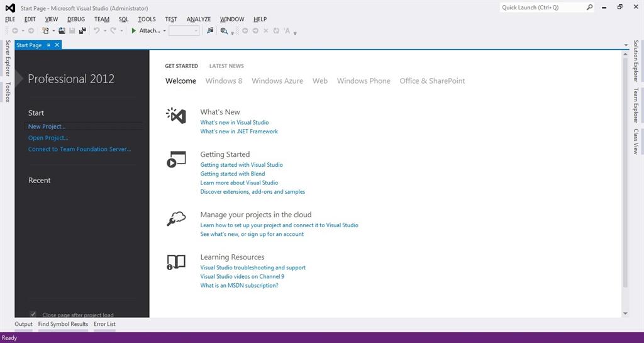Open the Toolbox side panel tab

pos(8,92)
